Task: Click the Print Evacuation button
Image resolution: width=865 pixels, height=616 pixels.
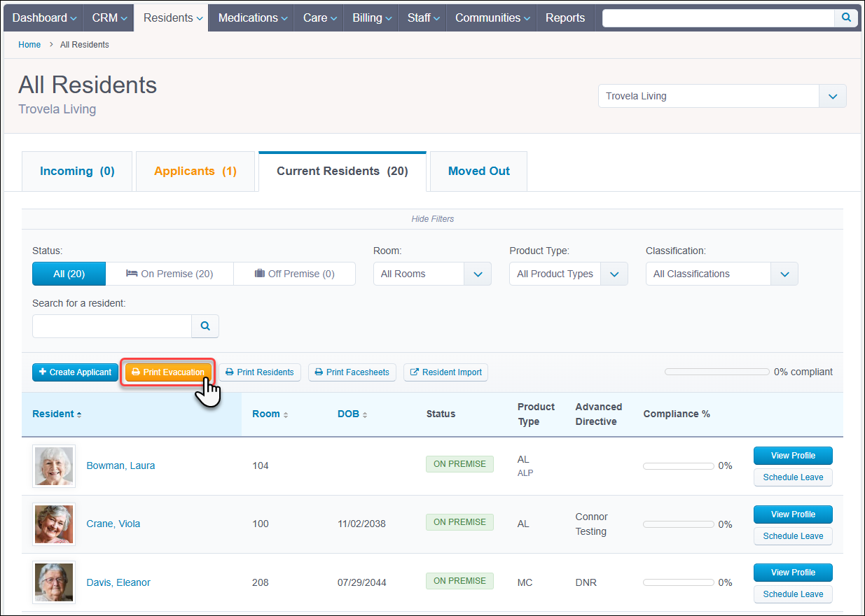Action: pos(168,372)
